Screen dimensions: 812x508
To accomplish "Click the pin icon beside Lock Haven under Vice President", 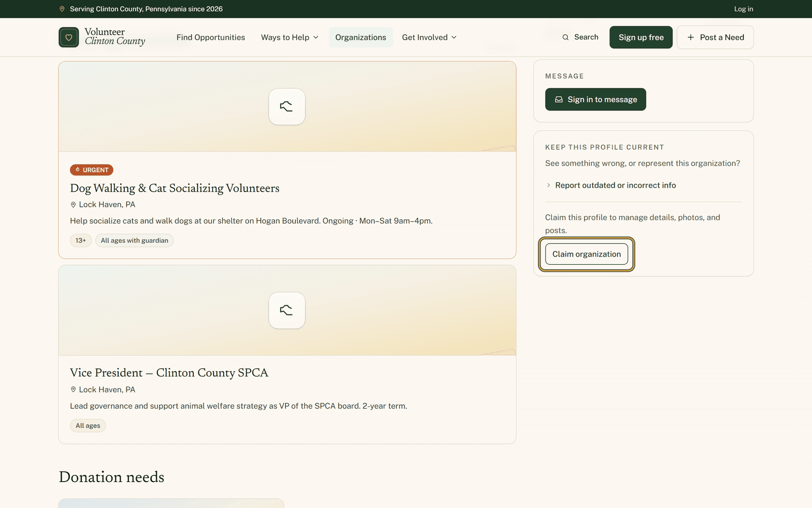I will click(73, 390).
